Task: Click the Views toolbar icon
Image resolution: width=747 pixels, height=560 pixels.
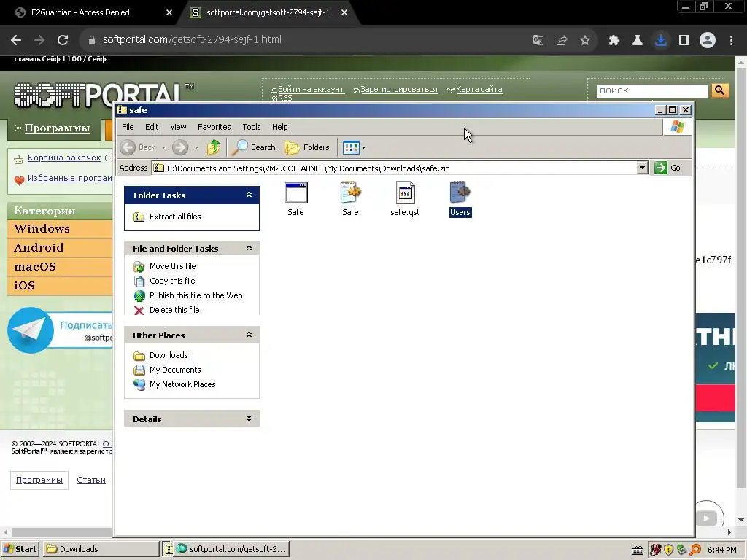Action: [351, 147]
